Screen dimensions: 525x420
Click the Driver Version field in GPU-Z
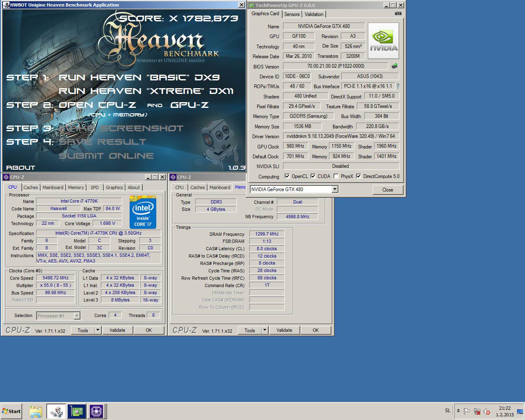(x=341, y=136)
